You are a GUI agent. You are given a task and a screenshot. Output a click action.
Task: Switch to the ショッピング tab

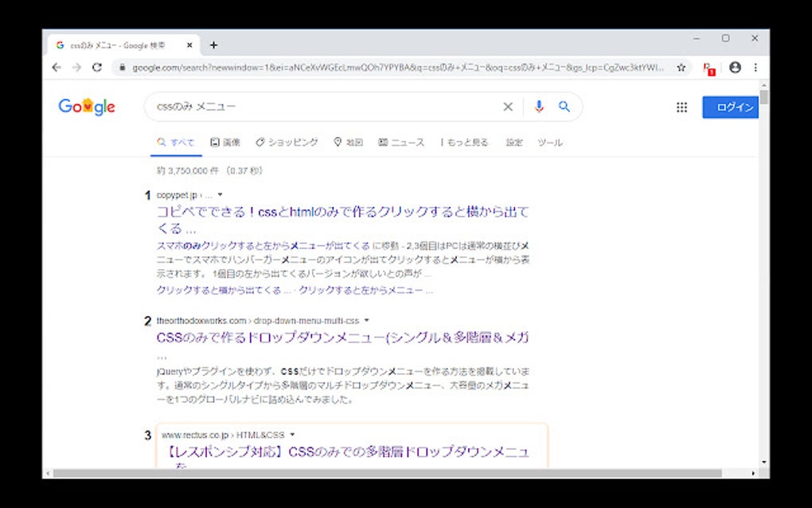[x=287, y=143]
